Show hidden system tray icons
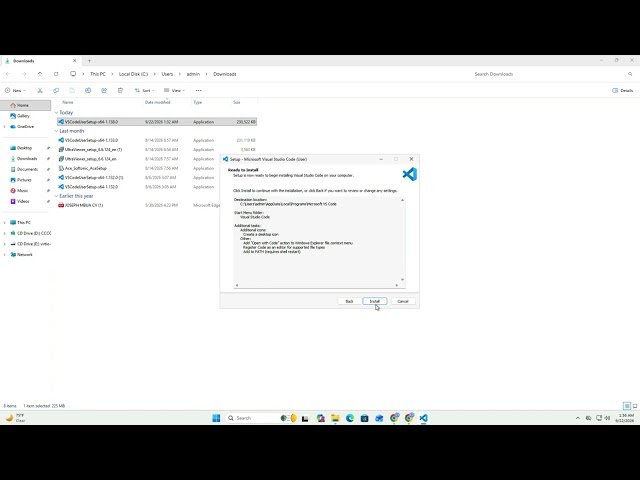Viewport: 640px width, 480px height. (578, 418)
